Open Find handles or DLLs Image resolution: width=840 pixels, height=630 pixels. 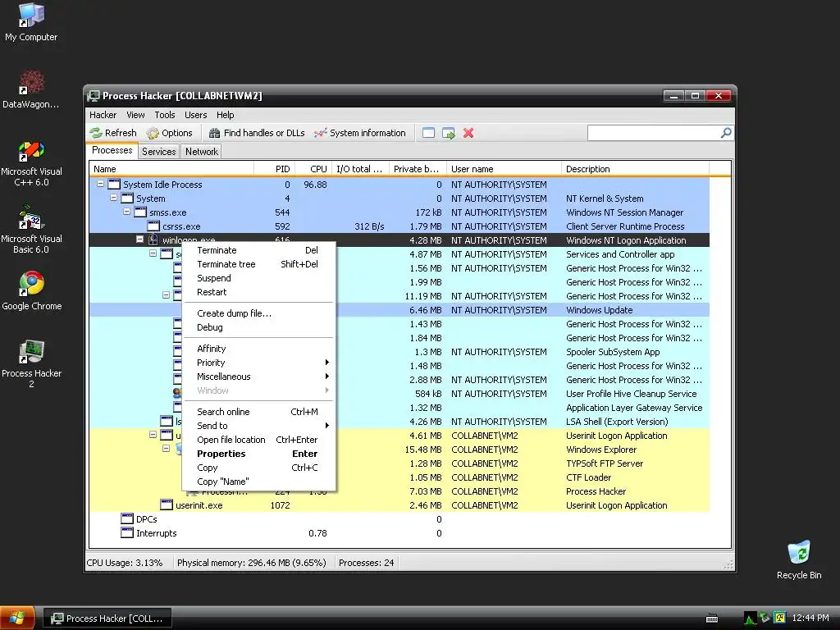click(x=257, y=133)
